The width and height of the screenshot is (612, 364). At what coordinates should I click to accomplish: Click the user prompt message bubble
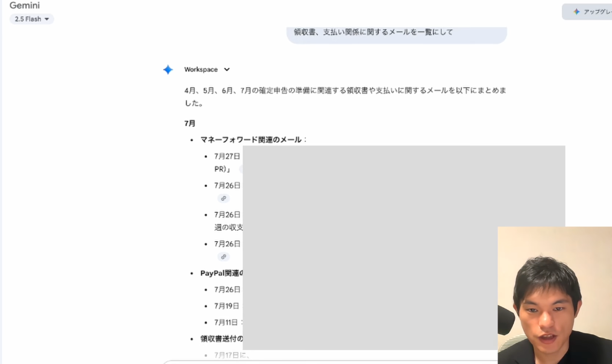396,33
